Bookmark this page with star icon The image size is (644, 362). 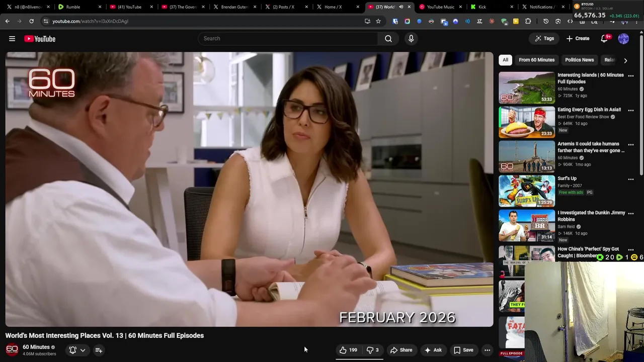click(x=378, y=21)
